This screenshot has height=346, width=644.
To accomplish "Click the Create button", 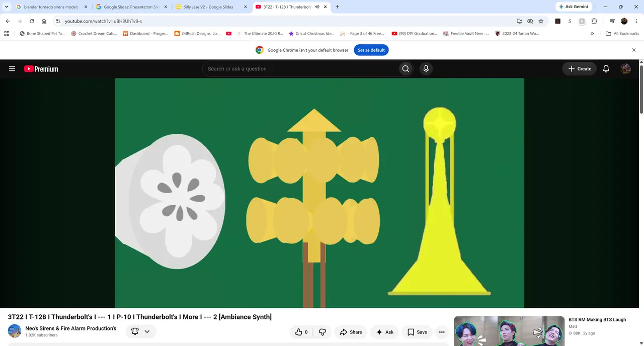I will pos(580,69).
